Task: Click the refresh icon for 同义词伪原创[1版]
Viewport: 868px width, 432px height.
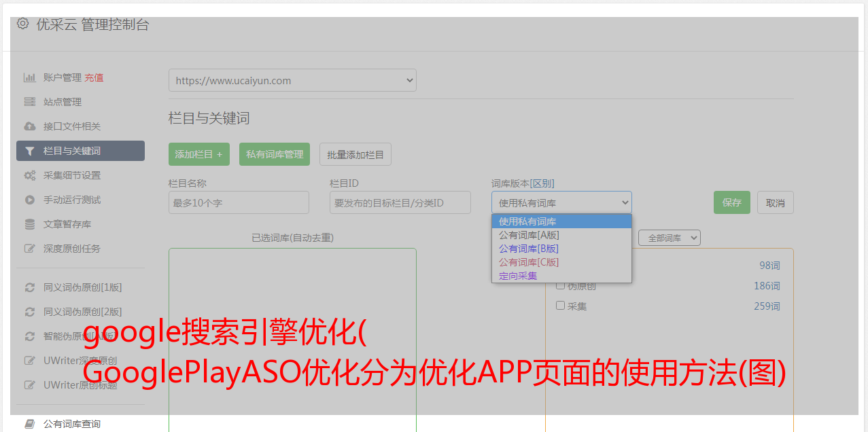Action: [30, 287]
